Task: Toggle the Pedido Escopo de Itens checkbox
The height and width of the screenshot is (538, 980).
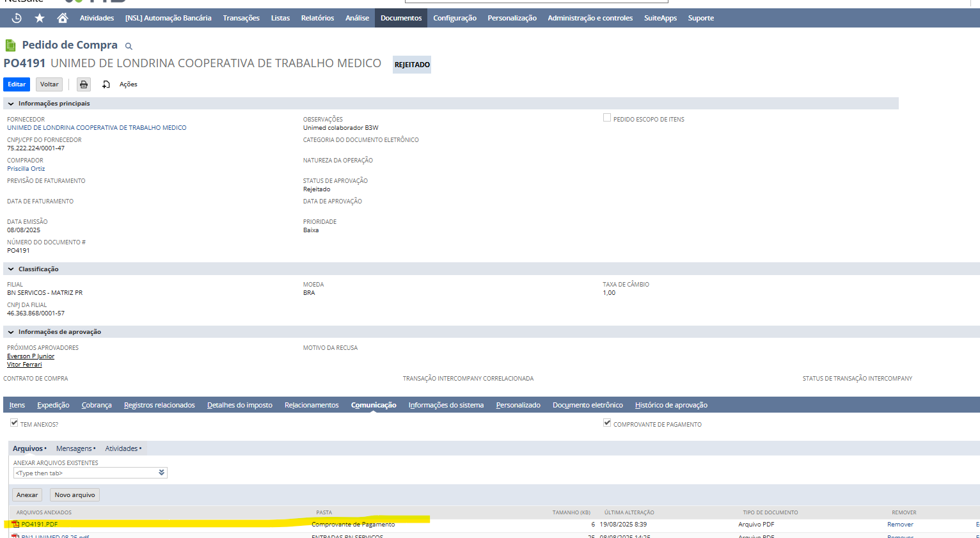Action: [607, 118]
